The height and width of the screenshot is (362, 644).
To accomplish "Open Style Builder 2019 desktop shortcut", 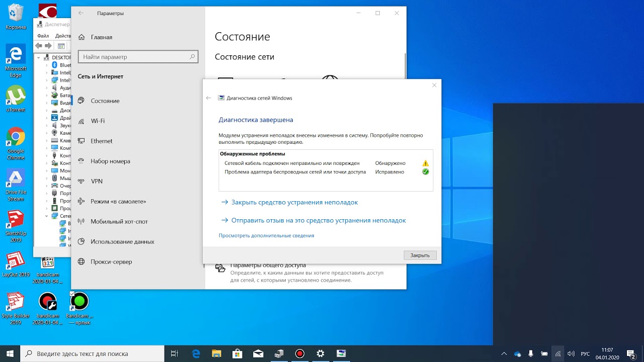I will click(x=16, y=309).
